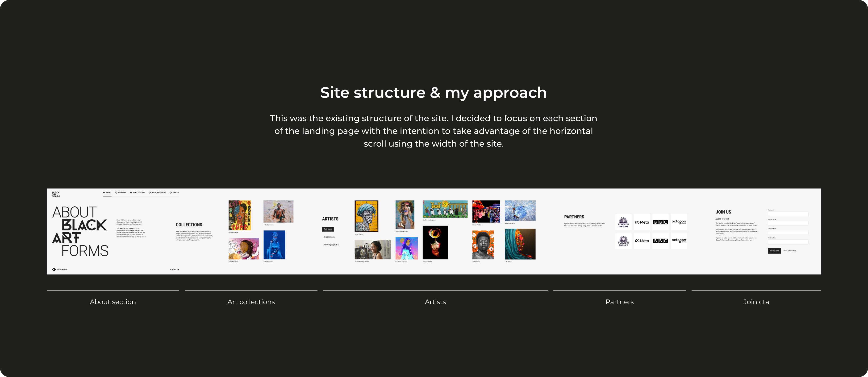The width and height of the screenshot is (868, 377).
Task: Click the Scroll arrow icon
Action: (178, 270)
